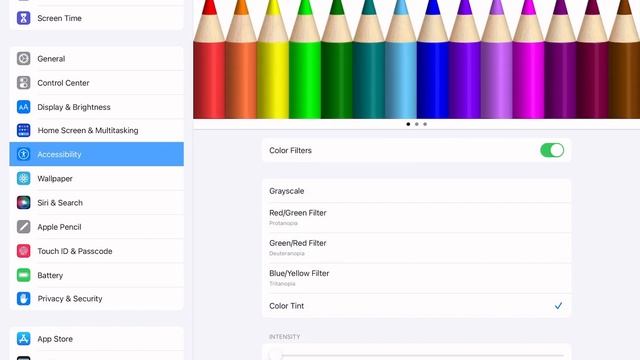This screenshot has height=360, width=640.
Task: Tap the Accessibility icon in sidebar
Action: [x=23, y=154]
